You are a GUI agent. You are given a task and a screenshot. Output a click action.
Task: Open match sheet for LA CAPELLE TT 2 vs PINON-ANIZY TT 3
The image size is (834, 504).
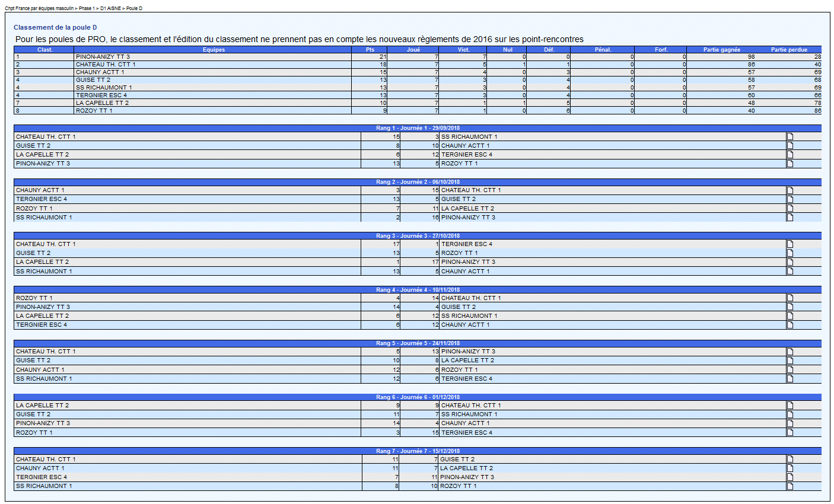[x=790, y=262]
